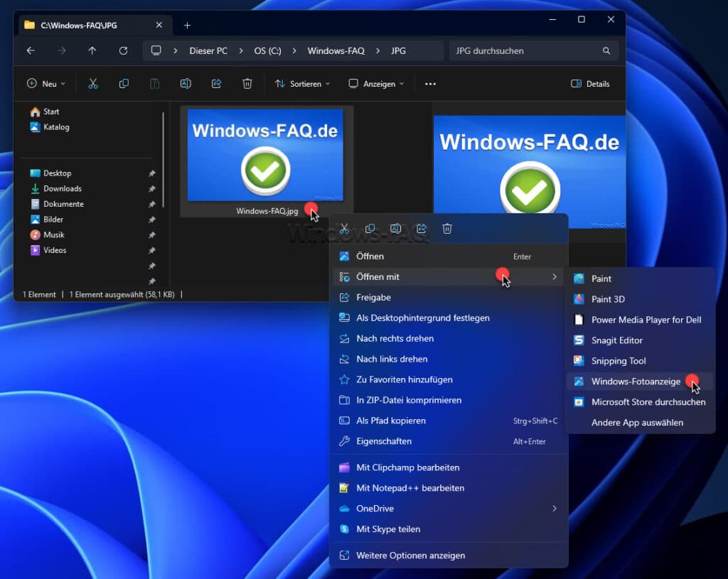
Task: Click Freigabe in context menu
Action: pos(449,298)
